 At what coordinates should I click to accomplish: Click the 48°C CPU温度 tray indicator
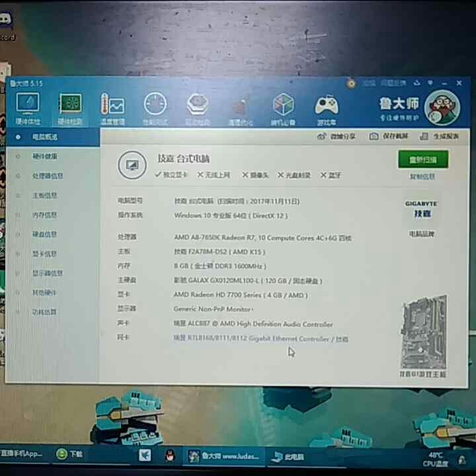coord(435,459)
